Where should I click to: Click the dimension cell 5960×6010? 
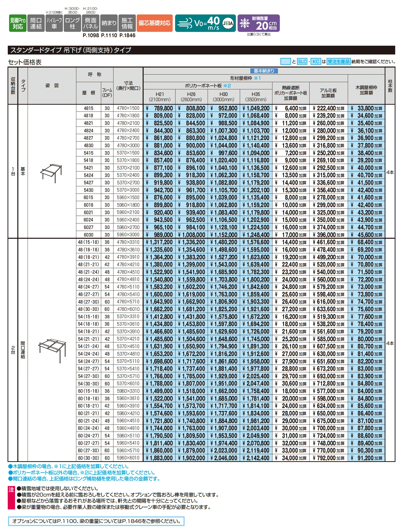coord(128,458)
